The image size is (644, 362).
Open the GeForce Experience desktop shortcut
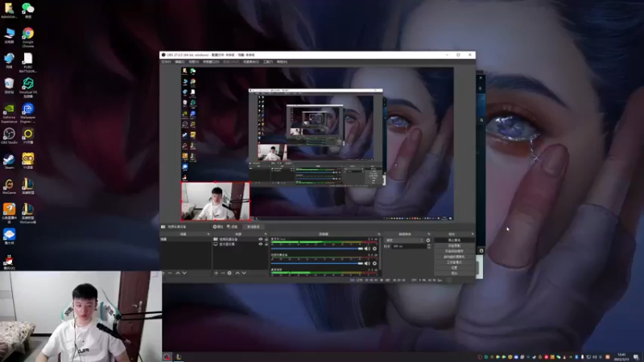(9, 113)
